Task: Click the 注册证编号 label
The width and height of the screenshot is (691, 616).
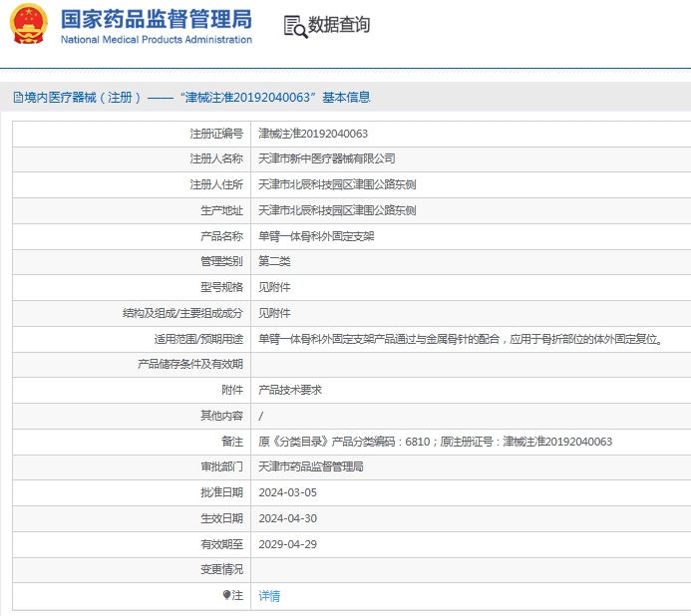Action: tap(216, 134)
